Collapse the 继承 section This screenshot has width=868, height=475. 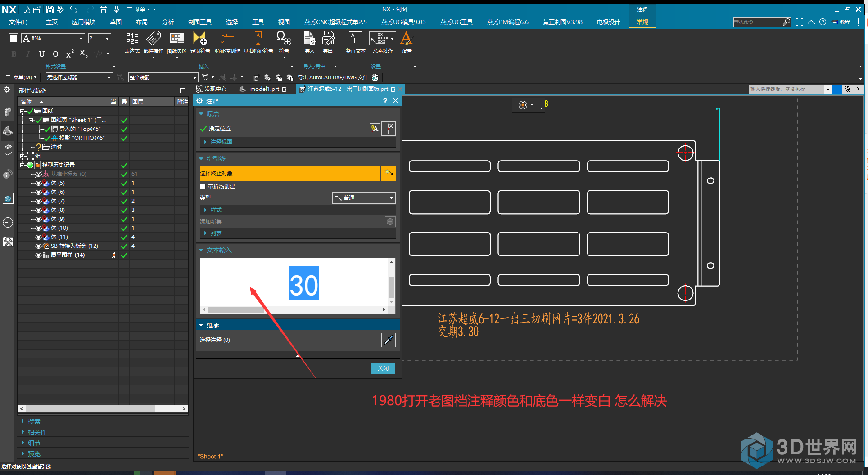tap(298, 325)
